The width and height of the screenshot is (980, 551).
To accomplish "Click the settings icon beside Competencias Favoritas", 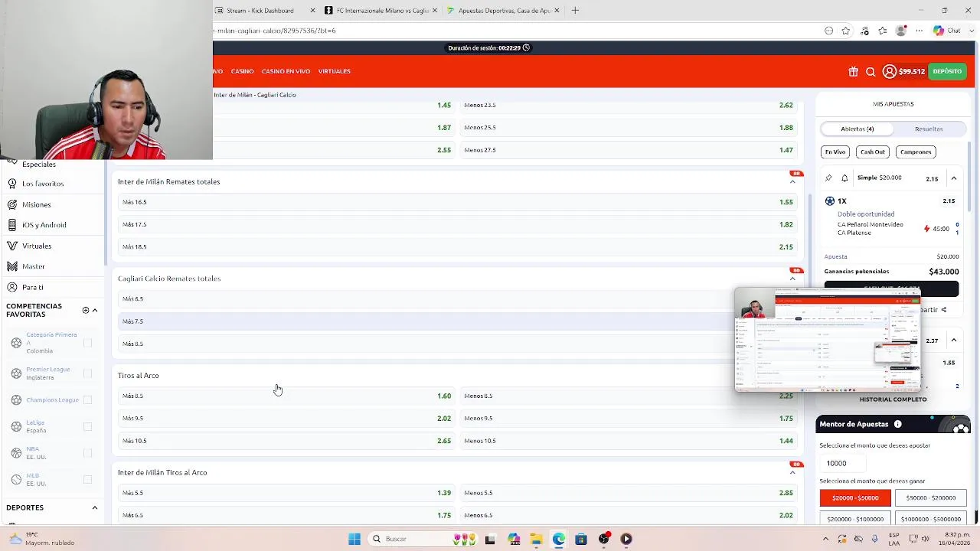I will (85, 310).
